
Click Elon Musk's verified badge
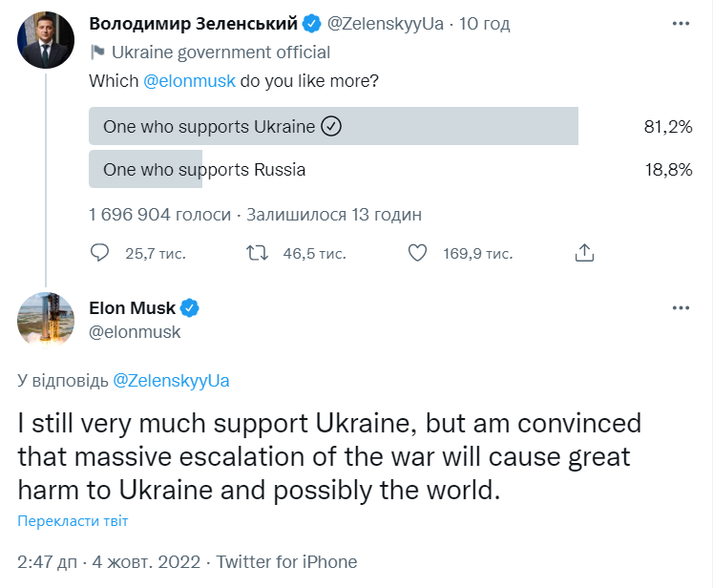click(190, 308)
